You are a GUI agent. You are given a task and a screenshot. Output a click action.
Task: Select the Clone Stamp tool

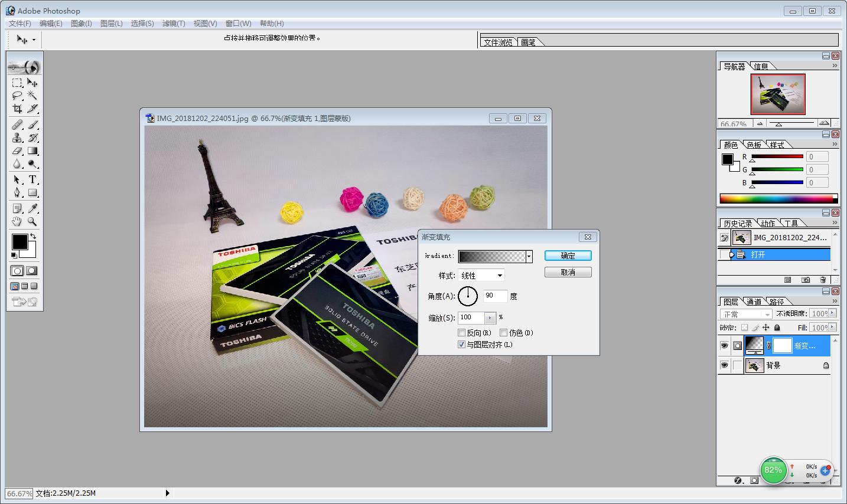tap(17, 138)
